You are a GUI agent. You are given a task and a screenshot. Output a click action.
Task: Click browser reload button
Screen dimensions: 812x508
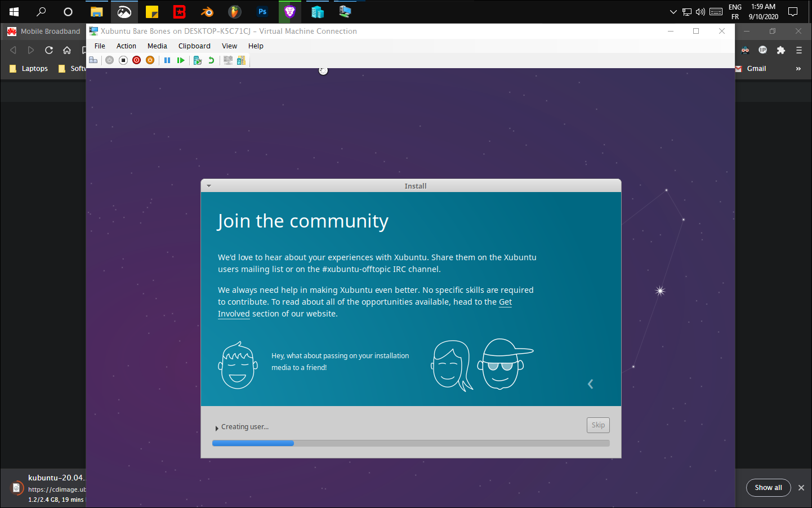tap(49, 50)
